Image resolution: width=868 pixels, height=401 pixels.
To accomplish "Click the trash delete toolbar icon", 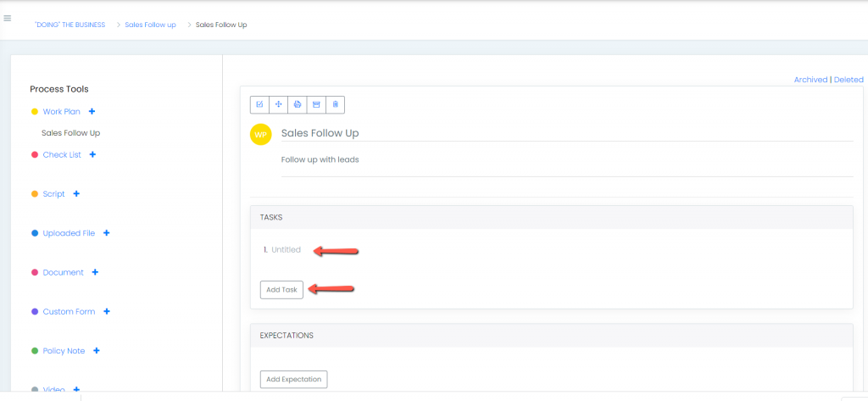I will coord(336,104).
